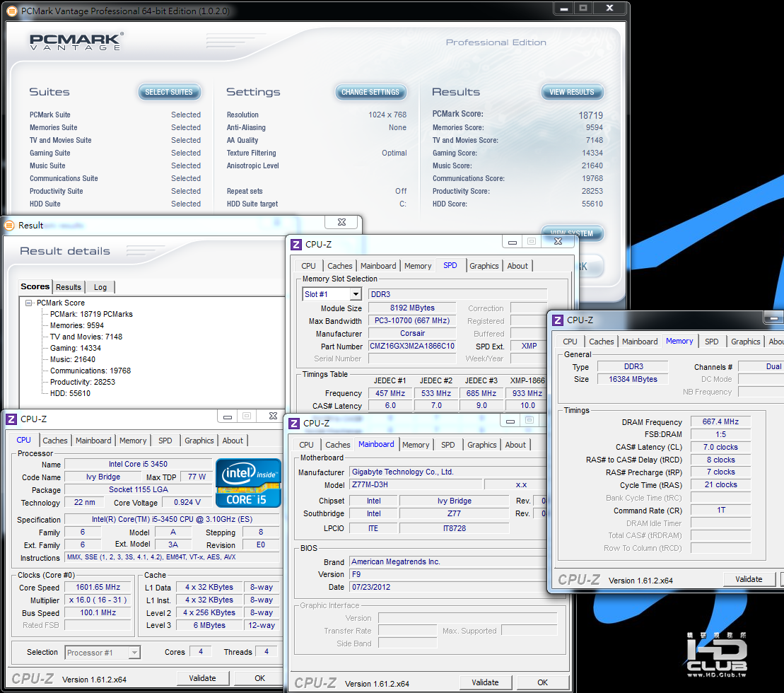Open the About tab in CPU-Z SPD window
784x693 pixels.
coord(517,266)
